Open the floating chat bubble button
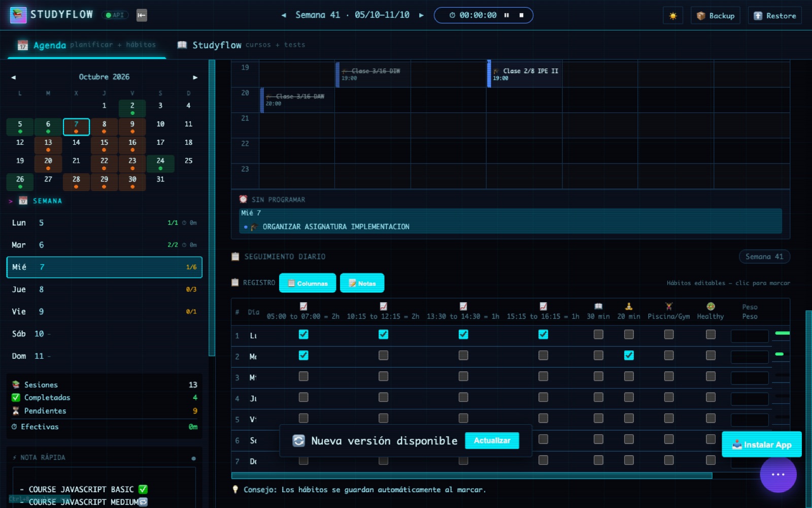Screen dimensions: 812x508 pyautogui.click(x=778, y=474)
